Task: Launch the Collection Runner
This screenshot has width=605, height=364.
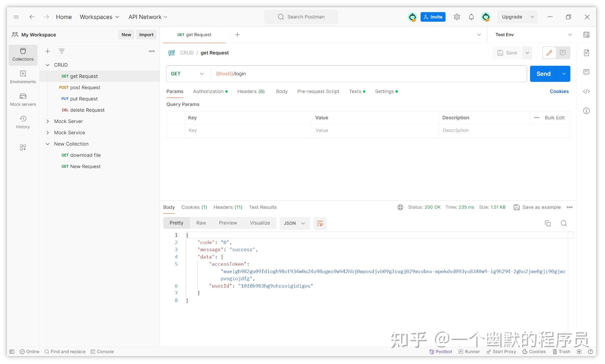Action: point(469,352)
